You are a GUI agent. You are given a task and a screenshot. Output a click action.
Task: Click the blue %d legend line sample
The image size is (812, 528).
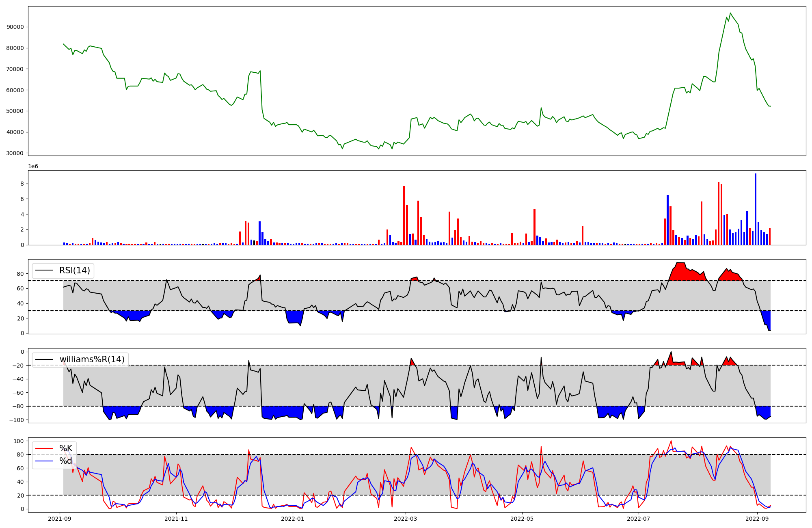coord(44,461)
